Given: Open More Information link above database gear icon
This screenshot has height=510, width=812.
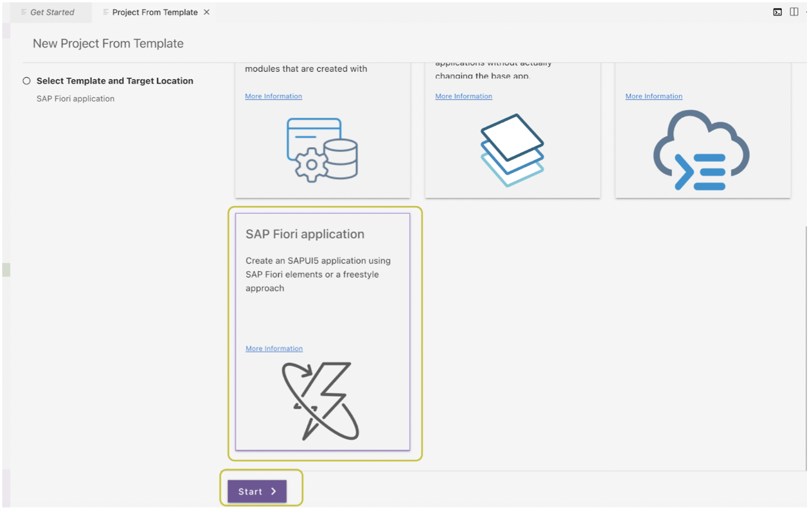Looking at the screenshot, I should (274, 96).
